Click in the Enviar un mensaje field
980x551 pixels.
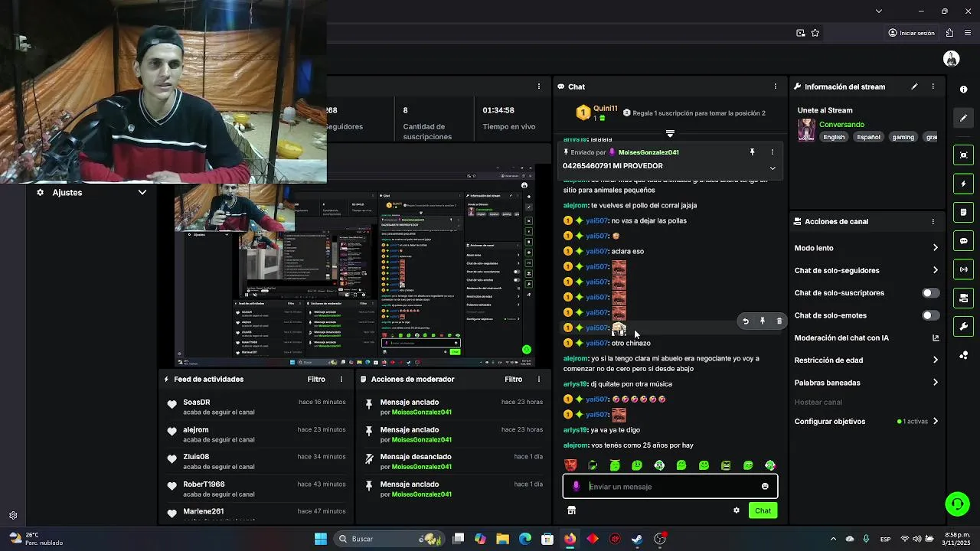tap(670, 486)
